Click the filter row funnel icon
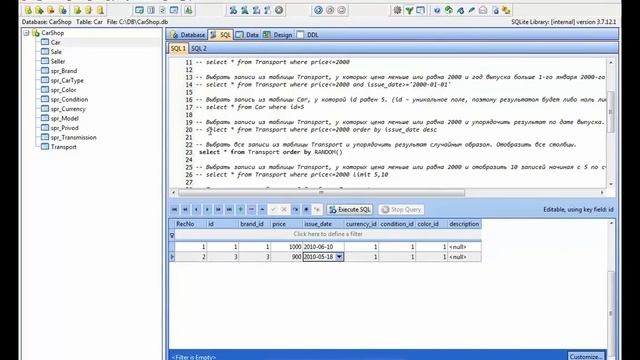 pyautogui.click(x=172, y=235)
